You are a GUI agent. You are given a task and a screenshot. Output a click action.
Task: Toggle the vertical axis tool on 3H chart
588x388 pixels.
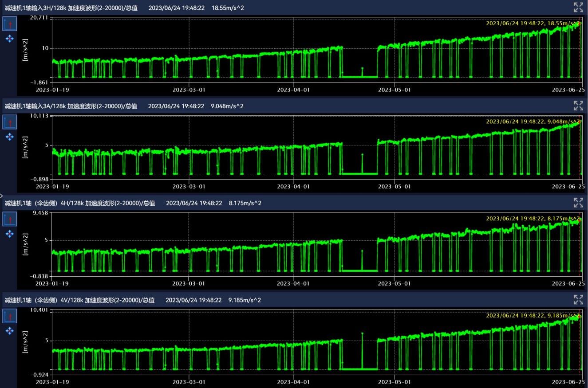(10, 24)
